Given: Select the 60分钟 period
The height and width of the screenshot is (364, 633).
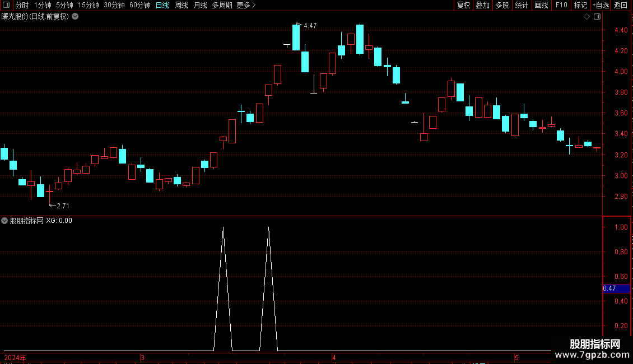Looking at the screenshot, I should click(139, 5).
